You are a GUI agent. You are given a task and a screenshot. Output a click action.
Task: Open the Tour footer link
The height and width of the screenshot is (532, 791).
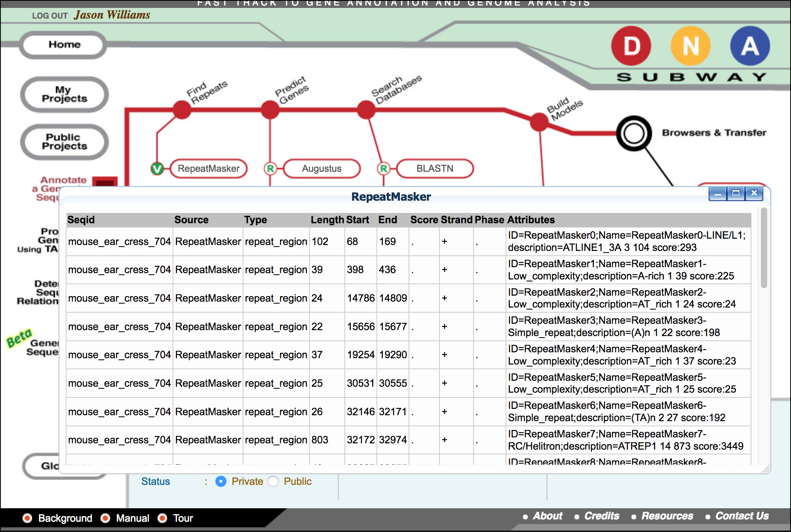183,518
